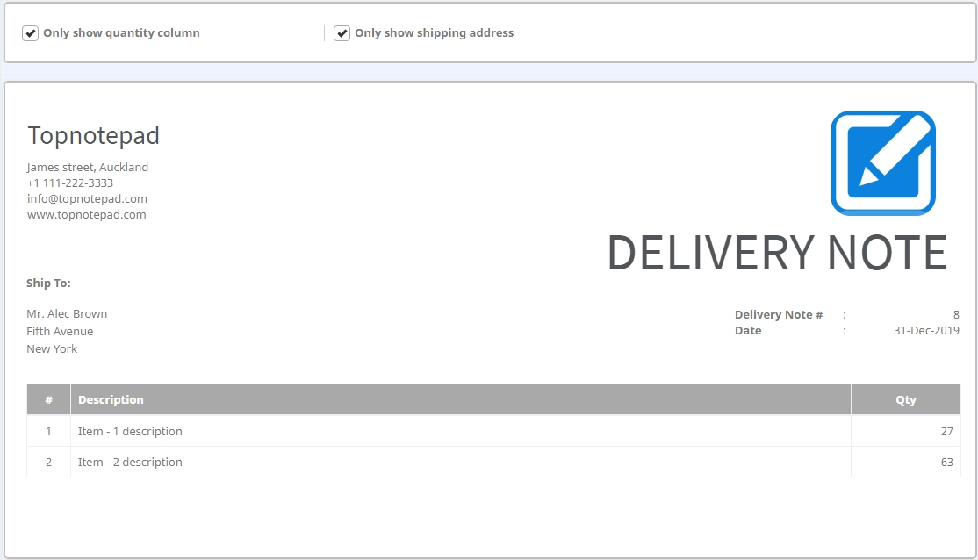Click the phone number +1 111-222-3333
The width and height of the screenshot is (978, 560).
pyautogui.click(x=70, y=183)
